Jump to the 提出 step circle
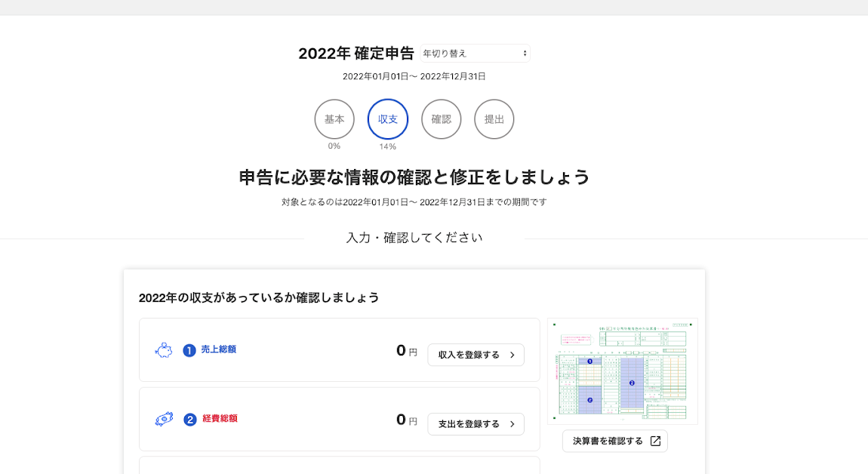Viewport: 868px width, 474px height. pyautogui.click(x=494, y=119)
